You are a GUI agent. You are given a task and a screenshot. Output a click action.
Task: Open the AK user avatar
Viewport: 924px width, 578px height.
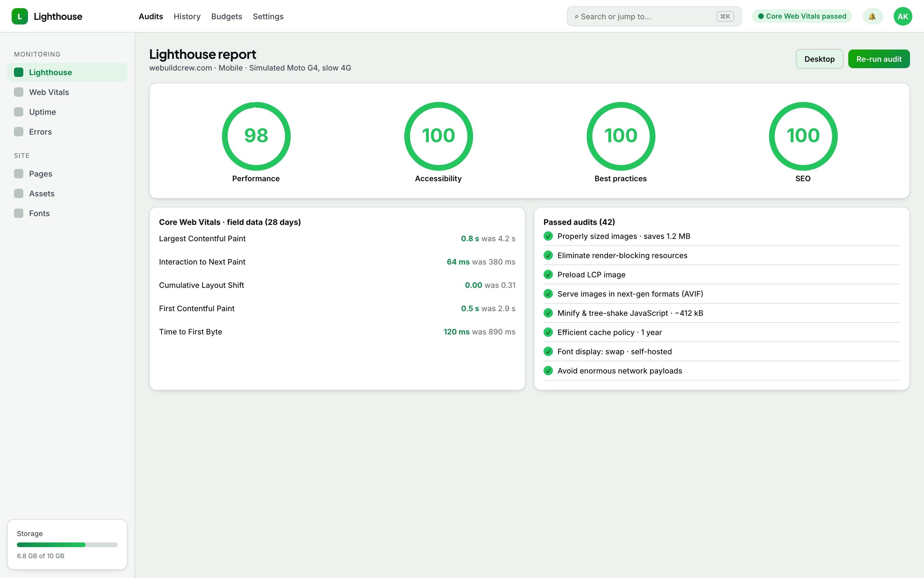903,16
